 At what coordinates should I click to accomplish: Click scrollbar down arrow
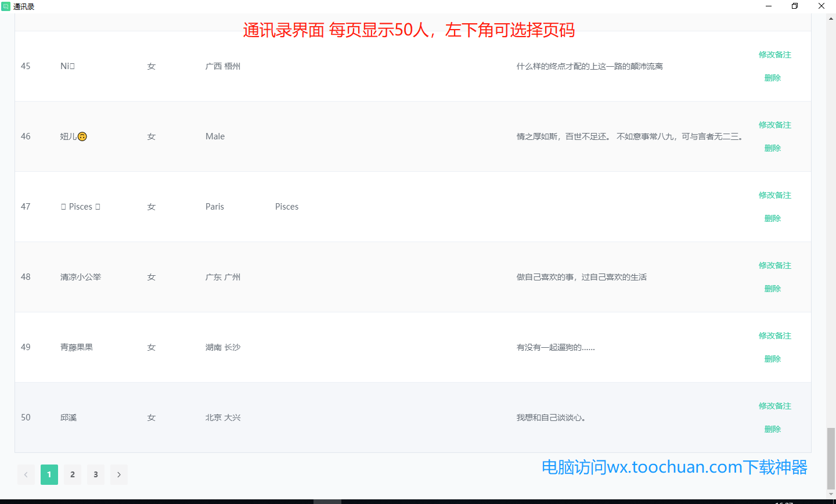pyautogui.click(x=831, y=494)
